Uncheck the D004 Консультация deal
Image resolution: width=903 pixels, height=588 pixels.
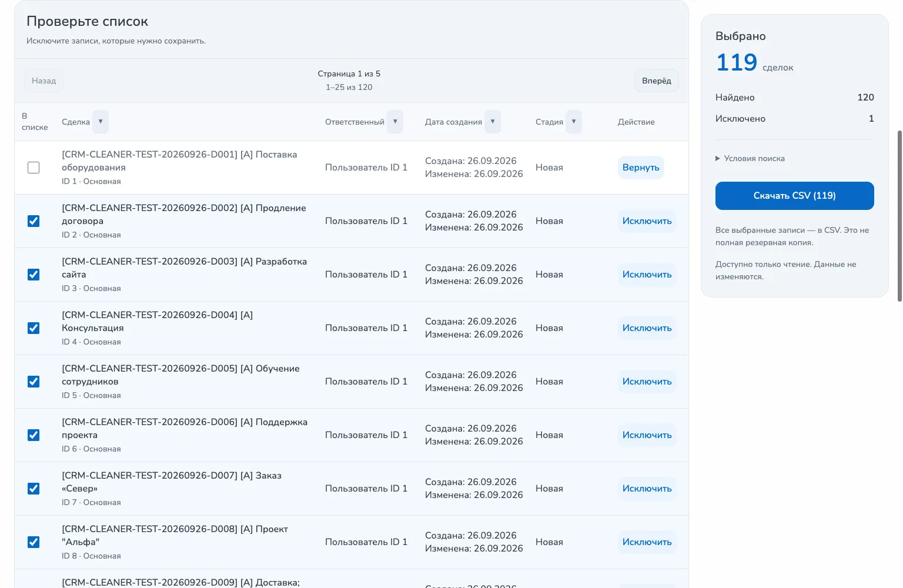point(34,328)
